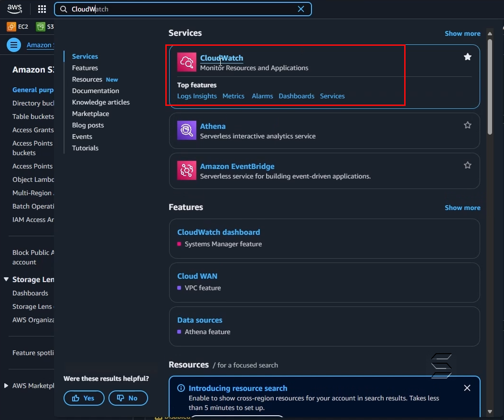Show more results in Features section

point(462,208)
